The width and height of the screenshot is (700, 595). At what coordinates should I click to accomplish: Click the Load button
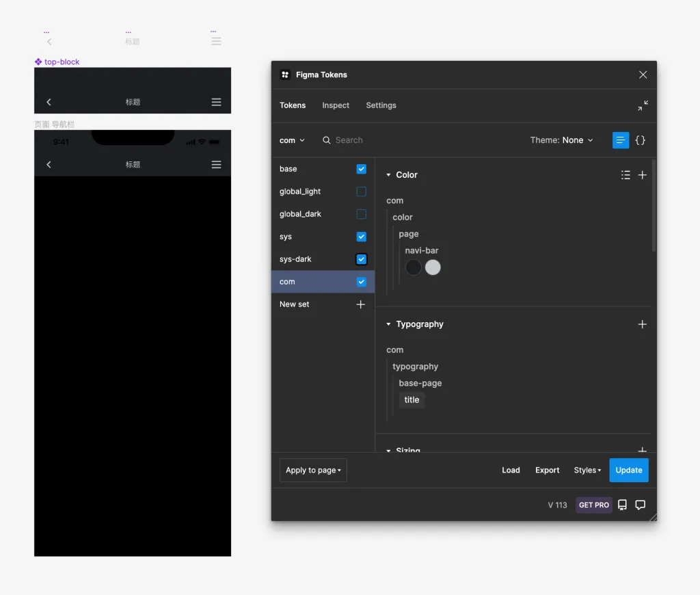[x=511, y=470]
